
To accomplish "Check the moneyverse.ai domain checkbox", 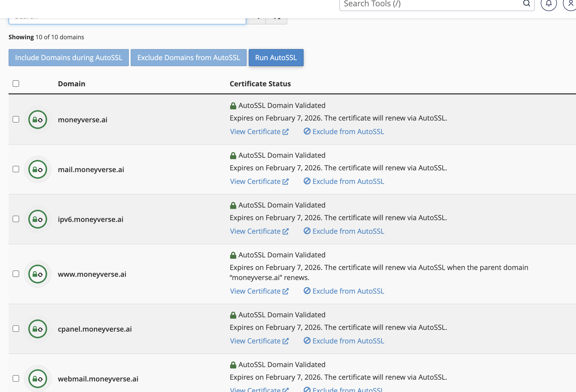I will [x=16, y=119].
